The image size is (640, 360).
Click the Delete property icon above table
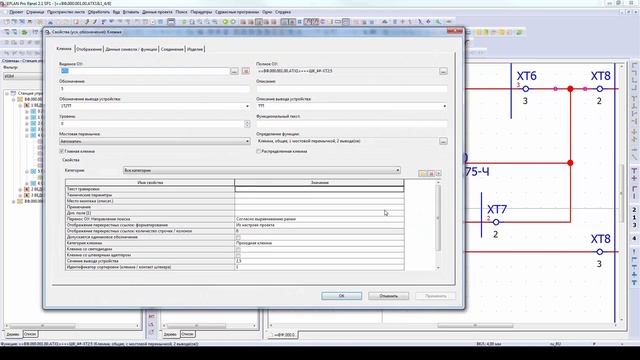coord(431,173)
